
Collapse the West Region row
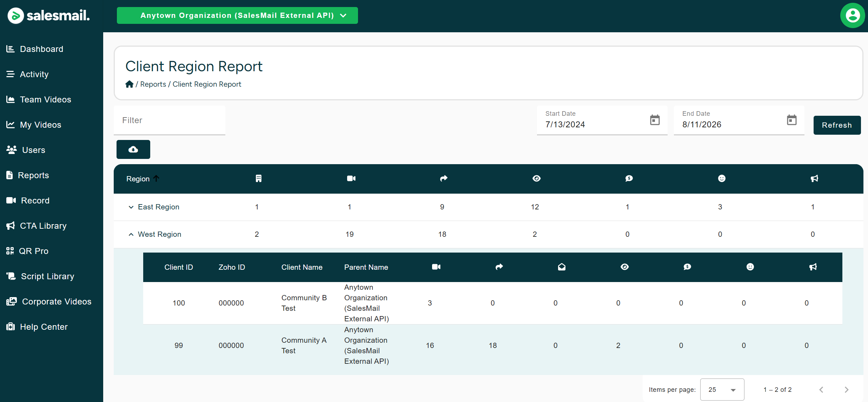[131, 234]
